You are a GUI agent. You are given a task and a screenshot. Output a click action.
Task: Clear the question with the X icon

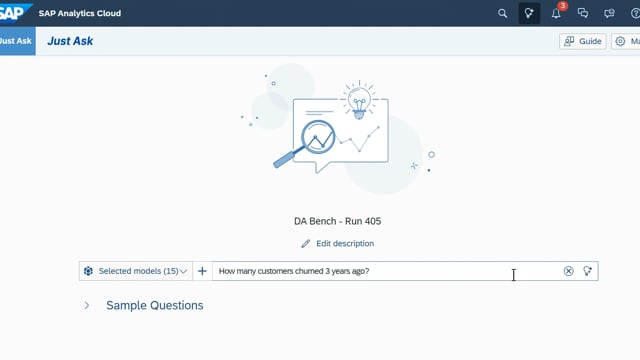(568, 271)
